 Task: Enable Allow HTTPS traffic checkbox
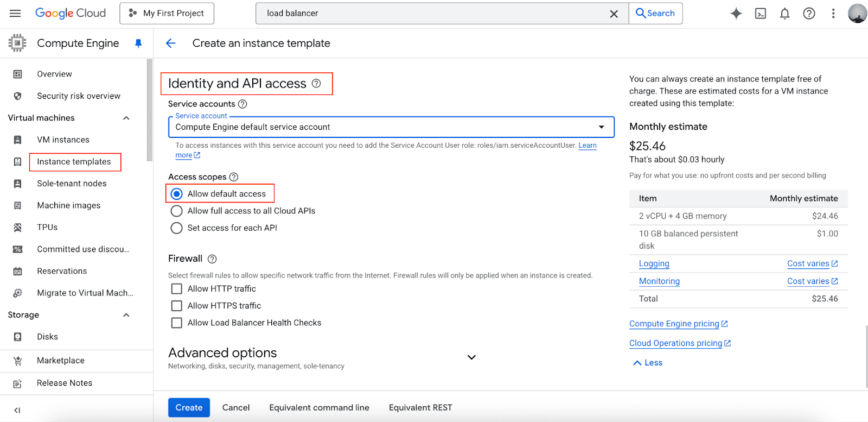[x=176, y=306]
